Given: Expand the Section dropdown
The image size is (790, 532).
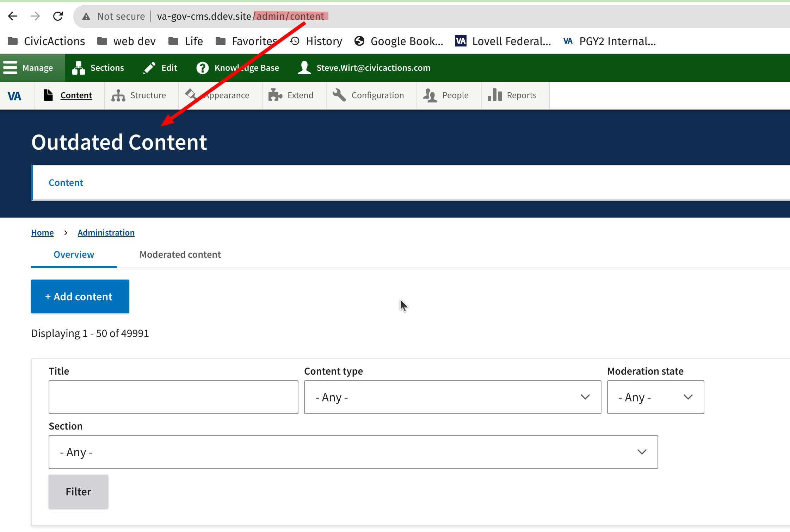Looking at the screenshot, I should click(x=353, y=452).
